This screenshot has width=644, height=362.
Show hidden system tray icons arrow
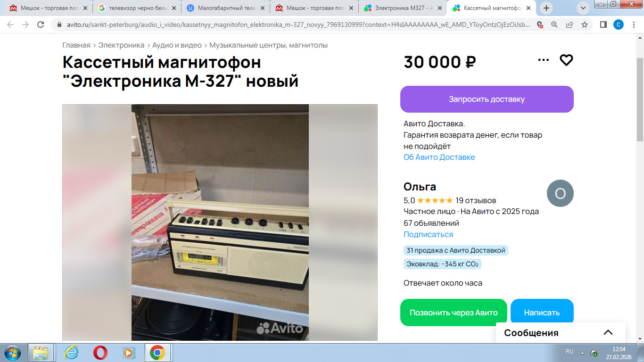tap(582, 353)
